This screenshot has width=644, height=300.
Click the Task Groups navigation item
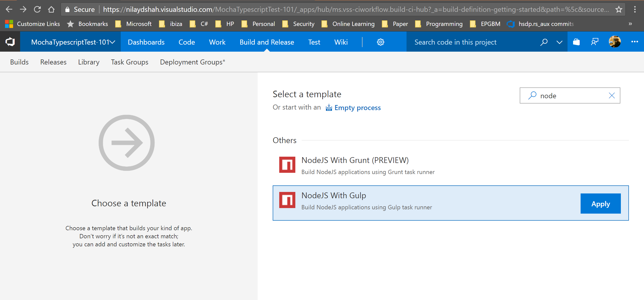point(129,62)
